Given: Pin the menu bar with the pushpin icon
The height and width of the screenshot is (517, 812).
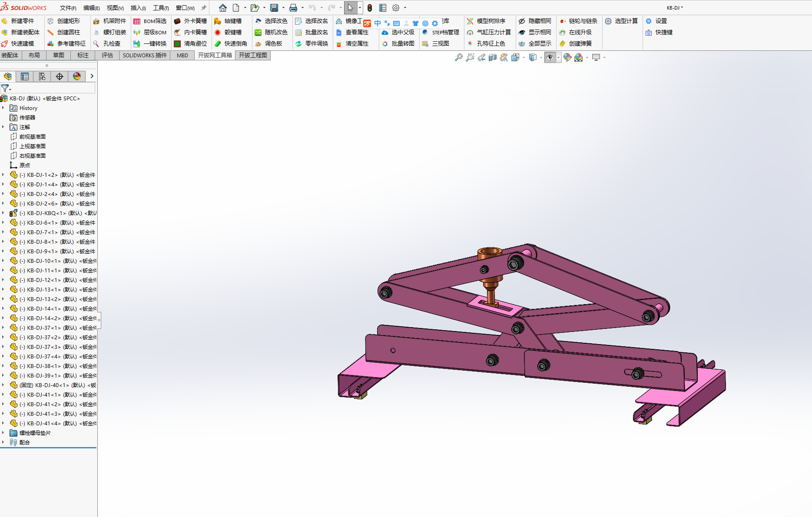Looking at the screenshot, I should tap(203, 8).
